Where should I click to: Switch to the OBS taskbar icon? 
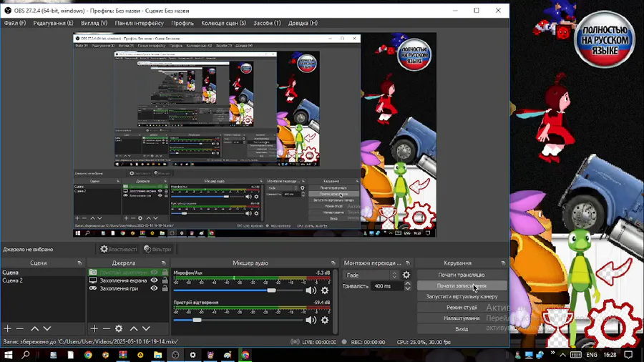coord(175,355)
